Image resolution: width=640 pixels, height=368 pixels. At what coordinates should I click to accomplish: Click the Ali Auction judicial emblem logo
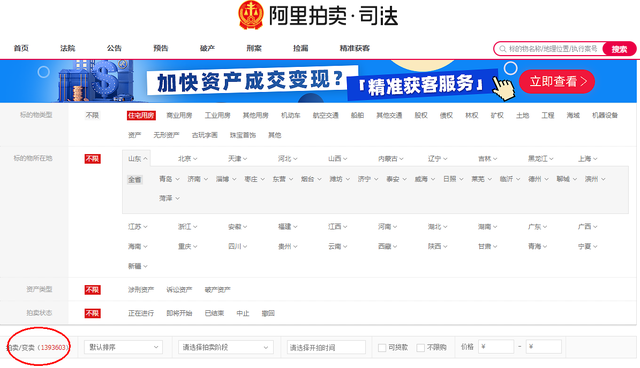tap(251, 15)
